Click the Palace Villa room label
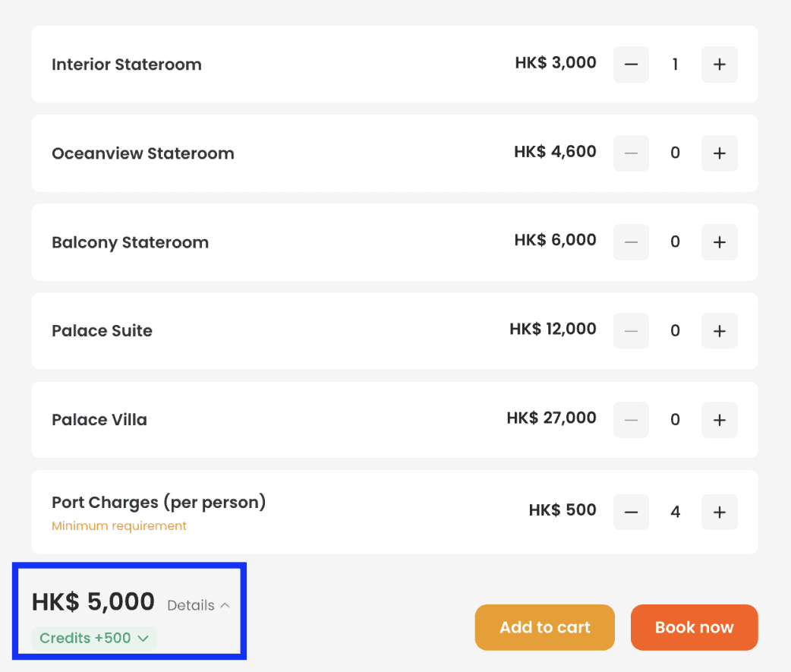The height and width of the screenshot is (672, 791). coord(99,420)
